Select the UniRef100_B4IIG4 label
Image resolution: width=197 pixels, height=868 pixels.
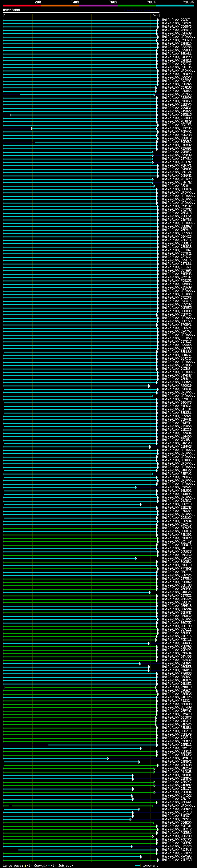176,410
